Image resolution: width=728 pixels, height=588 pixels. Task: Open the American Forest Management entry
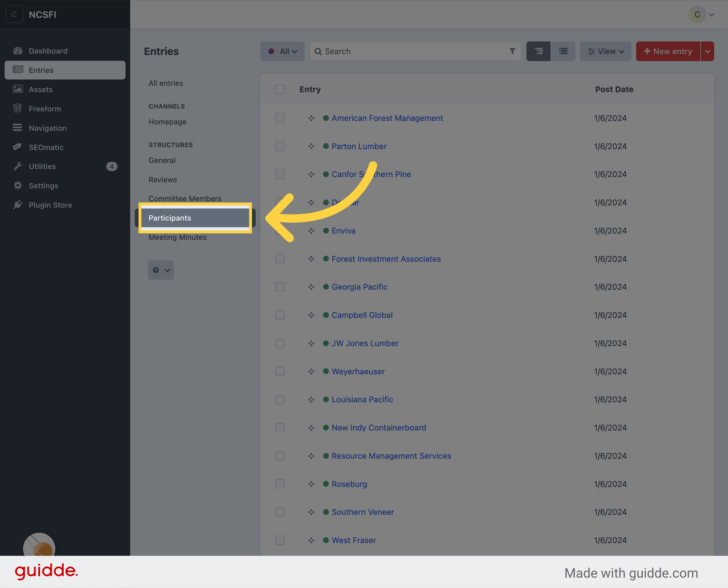click(x=387, y=118)
